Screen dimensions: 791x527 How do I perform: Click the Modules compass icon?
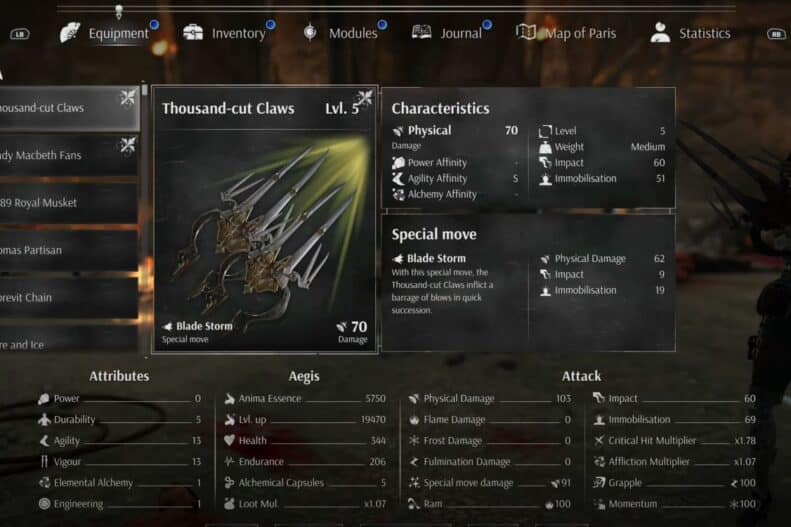(x=310, y=32)
